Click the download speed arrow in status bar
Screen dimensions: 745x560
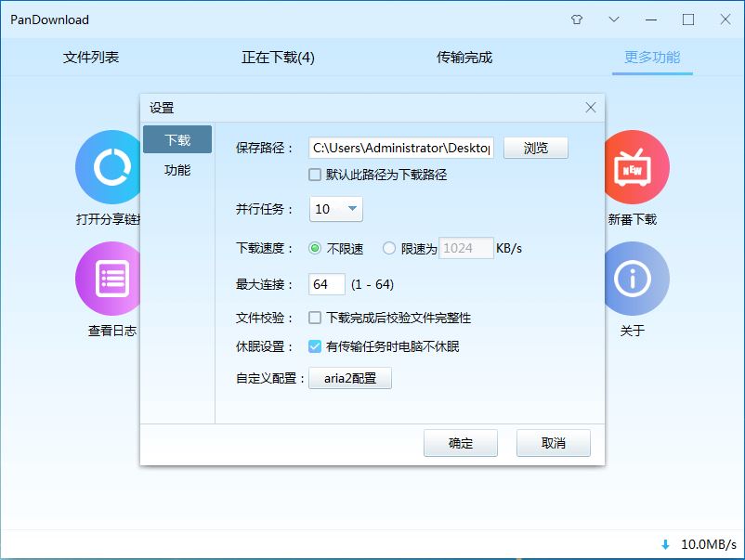pos(665,544)
